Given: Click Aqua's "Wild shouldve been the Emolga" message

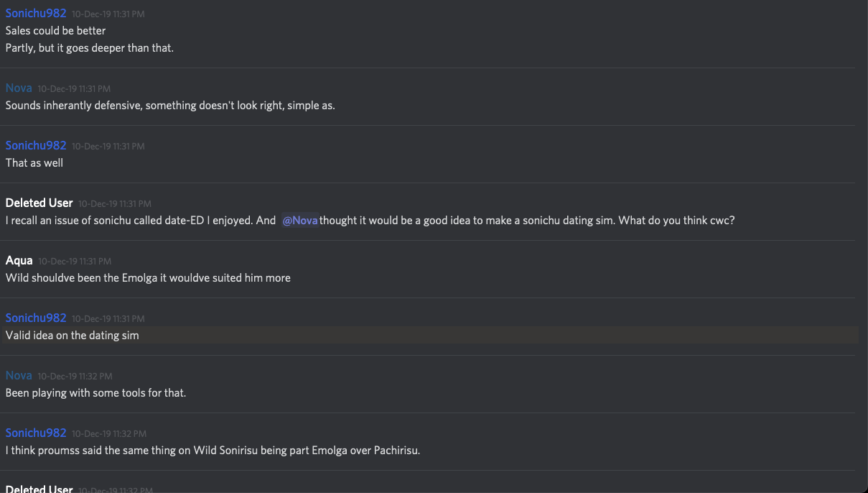Looking at the screenshot, I should (148, 278).
